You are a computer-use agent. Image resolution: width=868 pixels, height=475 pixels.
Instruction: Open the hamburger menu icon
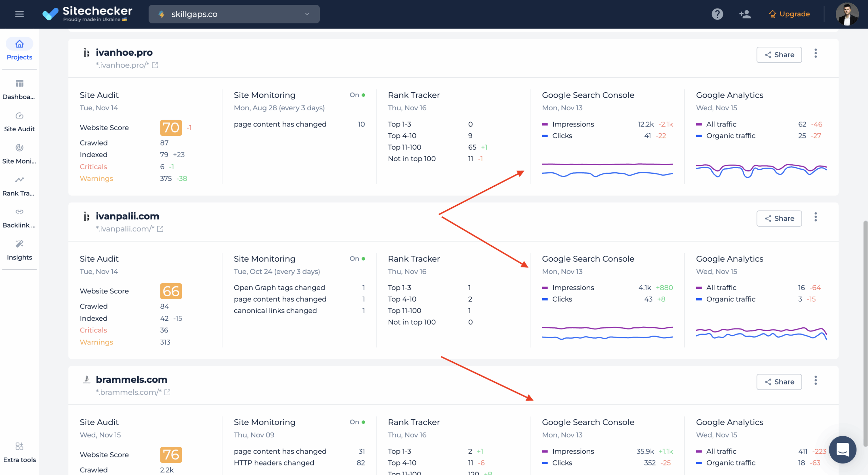pos(19,14)
